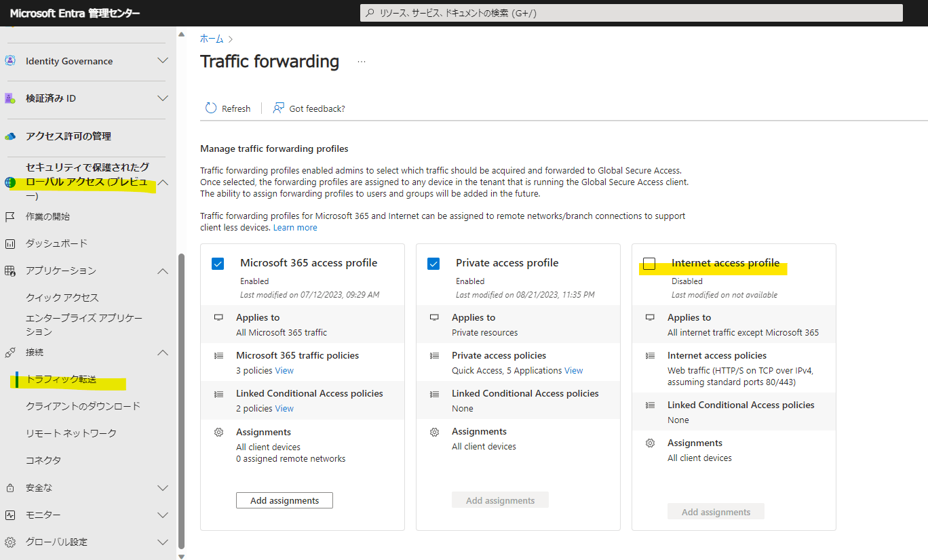Viewport: 928px width, 560px height.
Task: Select エンタープライズ アプリケーション menu item
Action: (84, 325)
